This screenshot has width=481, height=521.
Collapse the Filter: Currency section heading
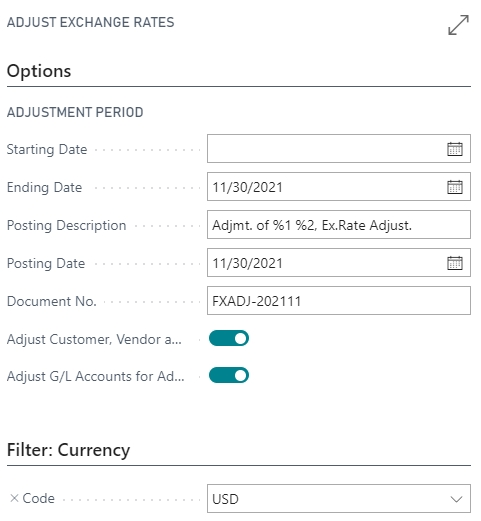[68, 450]
